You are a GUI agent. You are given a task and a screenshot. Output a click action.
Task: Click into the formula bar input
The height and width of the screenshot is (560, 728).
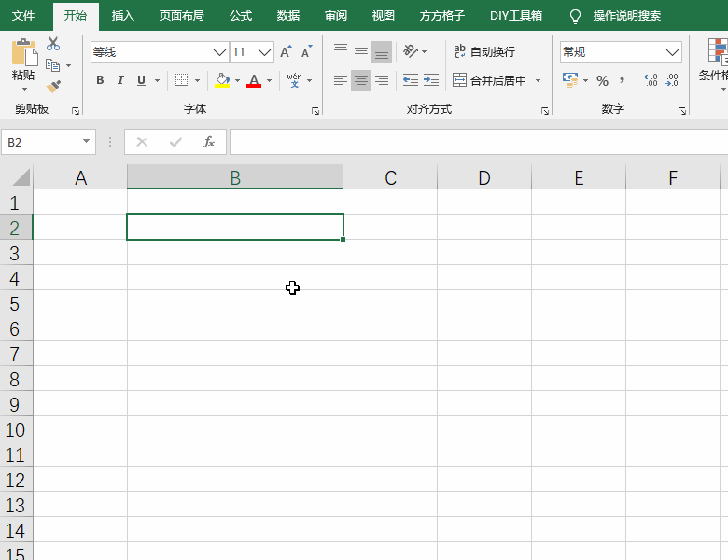click(x=479, y=142)
